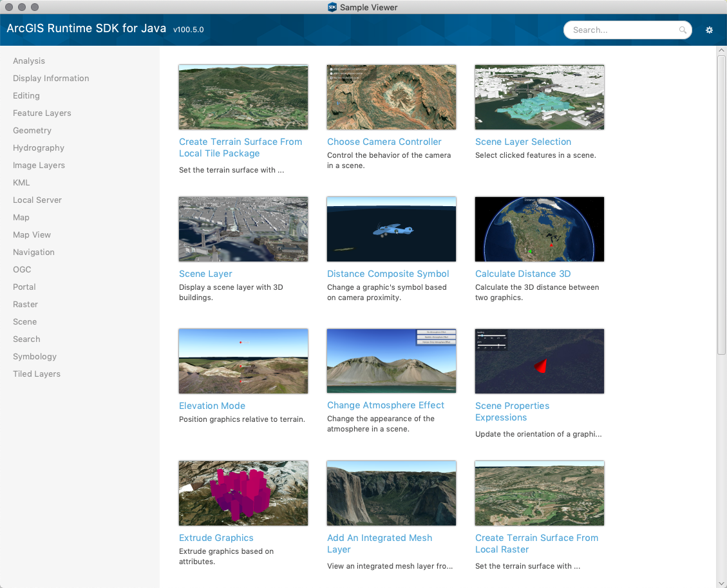Screen dimensions: 727x588
Task: Select the Symbology category
Action: tap(35, 357)
